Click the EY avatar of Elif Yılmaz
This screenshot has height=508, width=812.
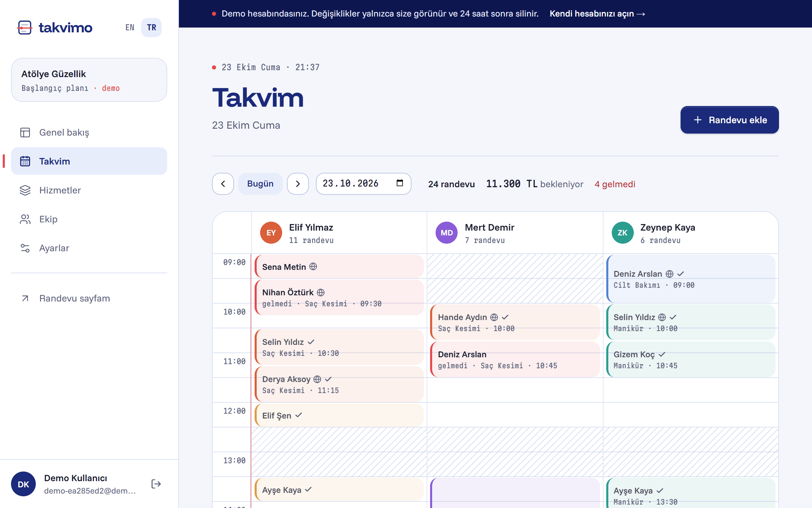(271, 233)
